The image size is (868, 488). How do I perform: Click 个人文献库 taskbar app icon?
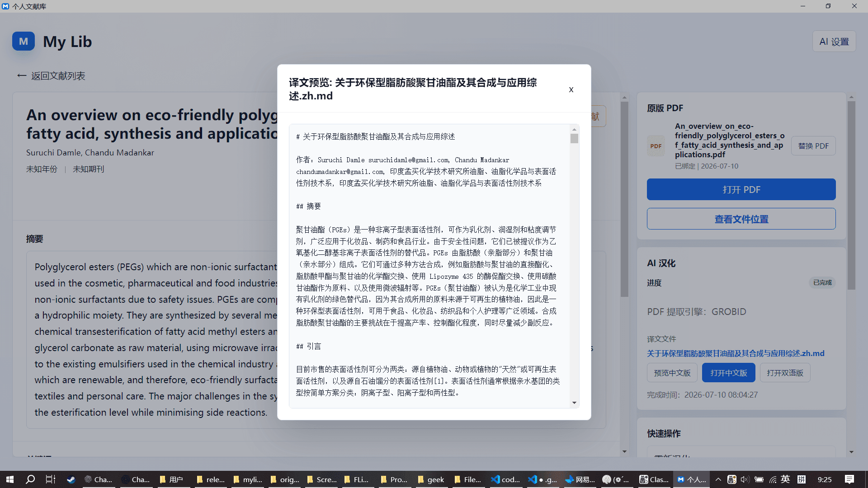pyautogui.click(x=691, y=479)
